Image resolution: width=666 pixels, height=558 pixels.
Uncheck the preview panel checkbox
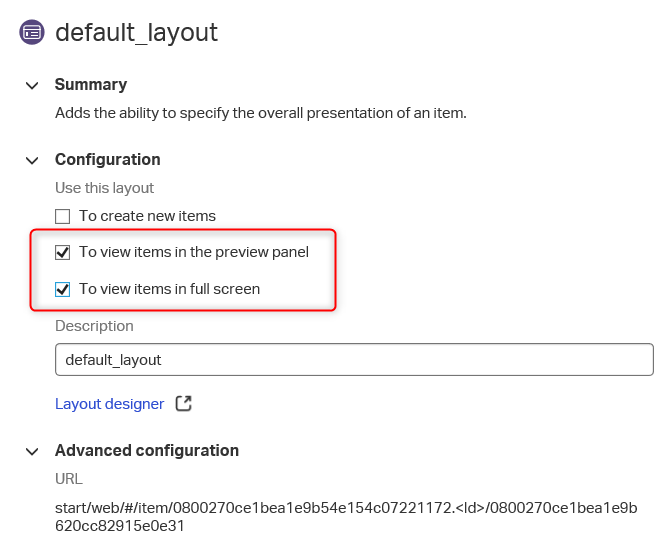[x=63, y=252]
